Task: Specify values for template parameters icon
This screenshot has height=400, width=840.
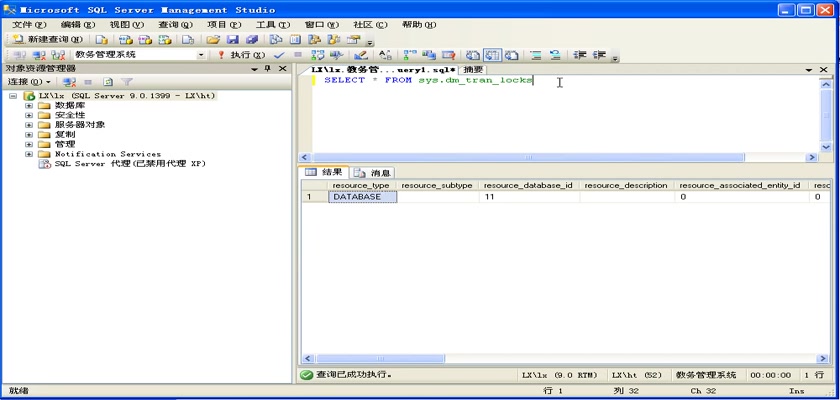Action: pos(385,55)
